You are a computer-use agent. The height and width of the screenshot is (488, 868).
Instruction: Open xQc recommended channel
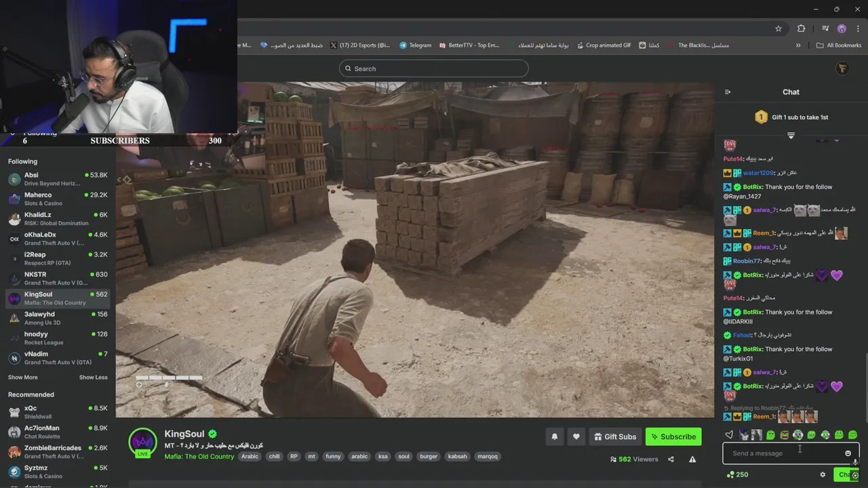click(x=58, y=412)
